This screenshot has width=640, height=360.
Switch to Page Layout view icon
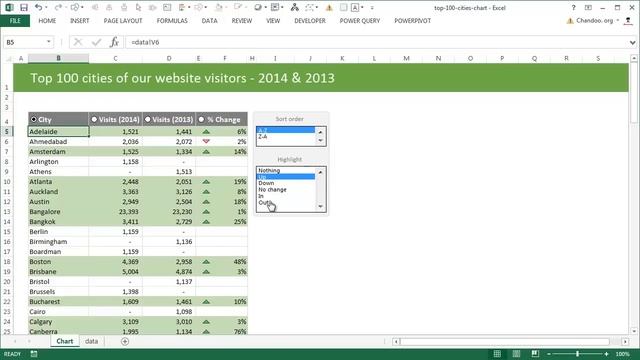[x=516, y=354]
